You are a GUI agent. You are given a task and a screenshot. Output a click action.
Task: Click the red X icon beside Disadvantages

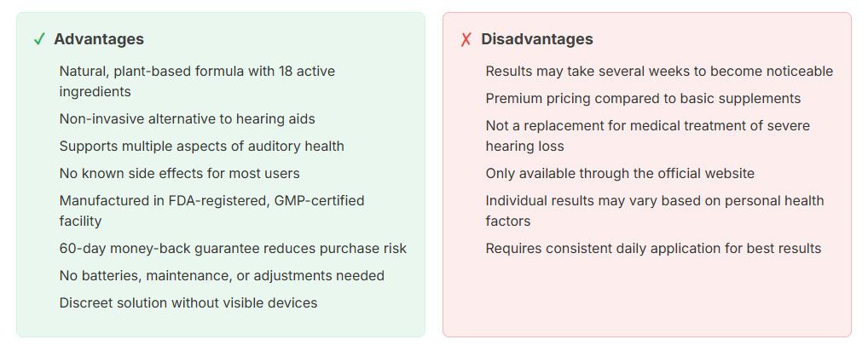[x=466, y=40]
